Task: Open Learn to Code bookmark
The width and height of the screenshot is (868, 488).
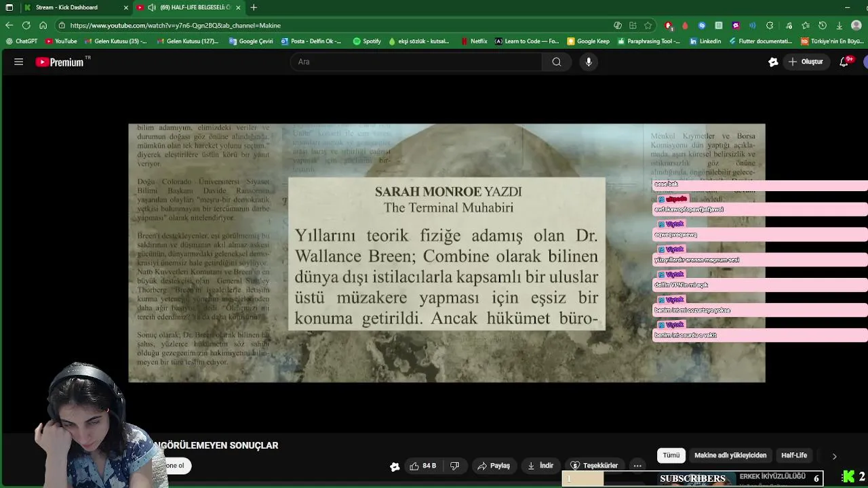Action: pos(527,41)
